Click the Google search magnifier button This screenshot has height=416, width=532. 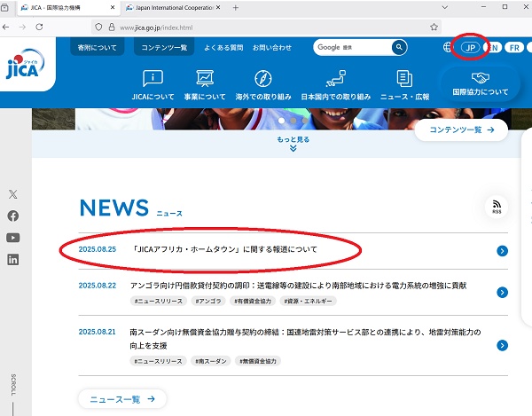[399, 47]
